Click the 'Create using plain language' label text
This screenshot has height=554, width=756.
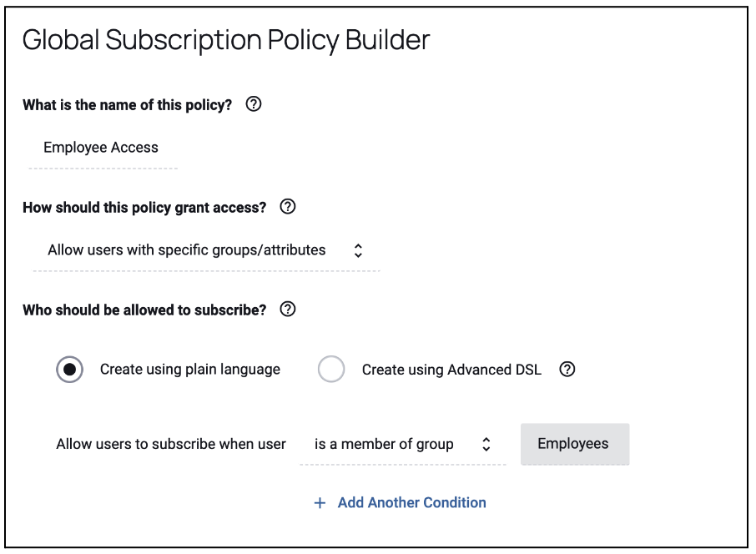(x=189, y=369)
